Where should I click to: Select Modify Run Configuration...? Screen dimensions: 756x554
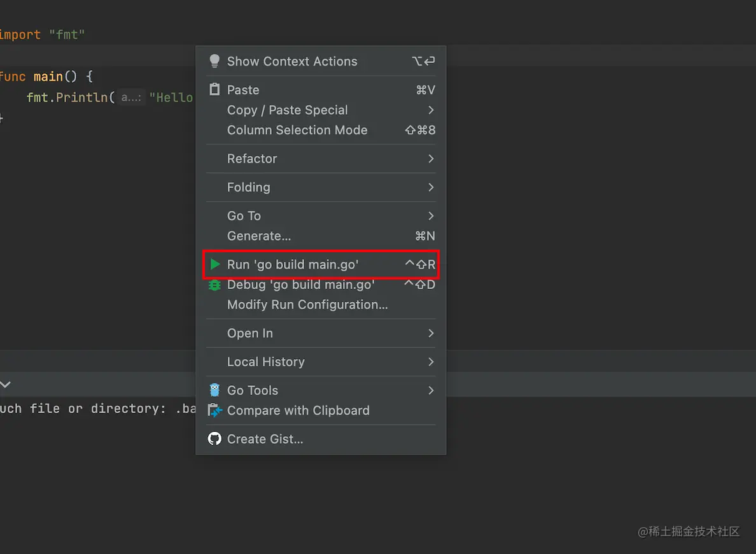(x=307, y=305)
